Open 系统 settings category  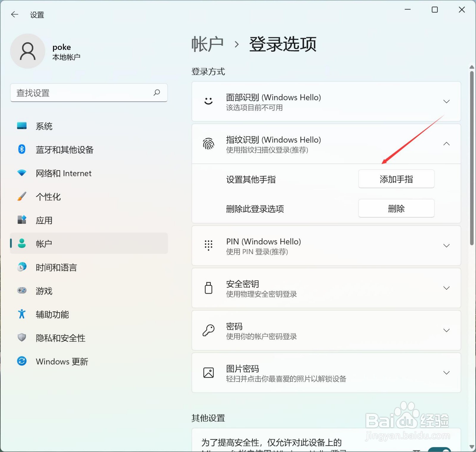click(x=89, y=126)
